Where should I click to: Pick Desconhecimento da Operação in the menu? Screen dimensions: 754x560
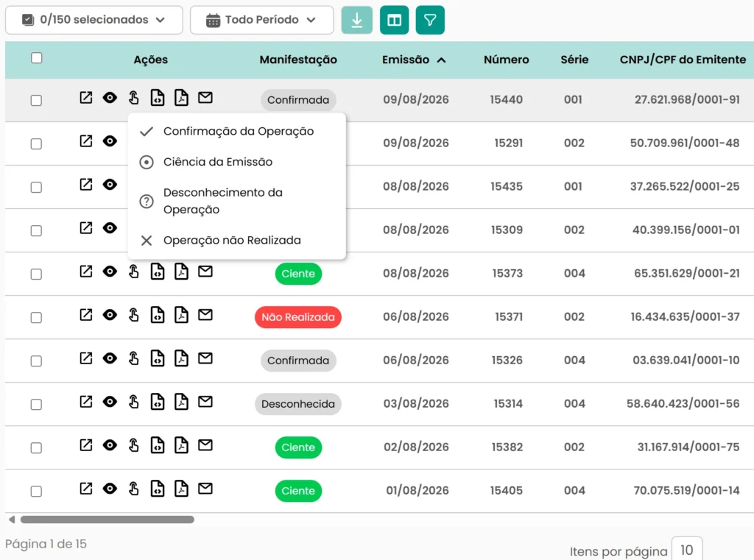pyautogui.click(x=236, y=201)
